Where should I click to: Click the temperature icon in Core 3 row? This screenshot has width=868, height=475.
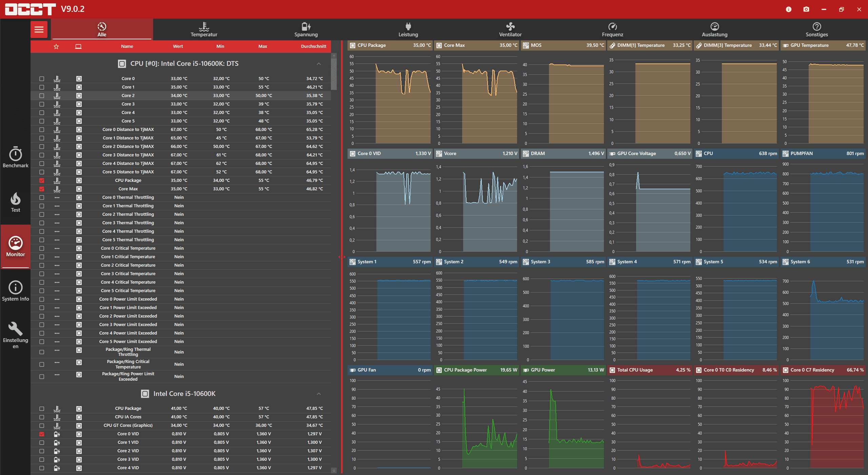(57, 104)
